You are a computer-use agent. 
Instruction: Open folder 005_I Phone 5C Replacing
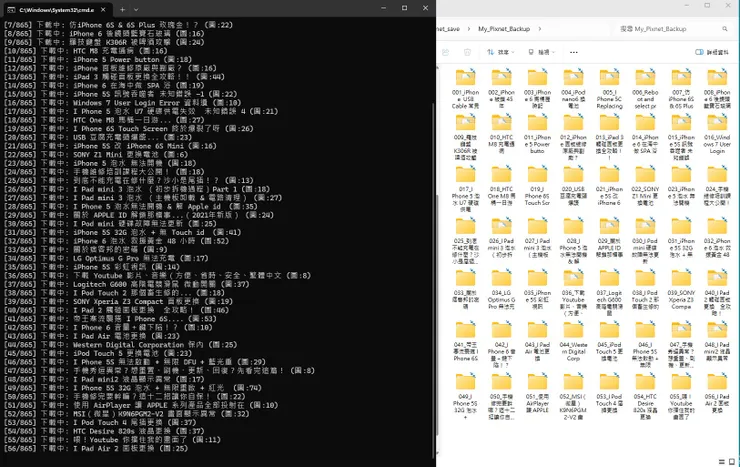(609, 89)
